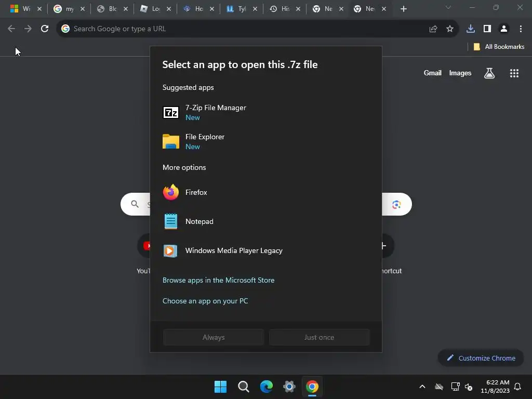Switch to the 'my' Google tab
This screenshot has height=399, width=532.
(x=64, y=9)
